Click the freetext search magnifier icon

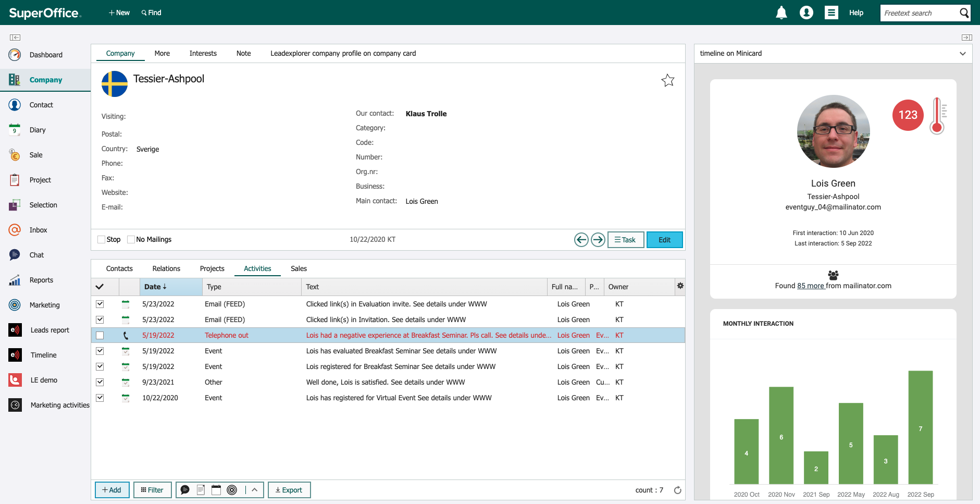[x=964, y=13]
